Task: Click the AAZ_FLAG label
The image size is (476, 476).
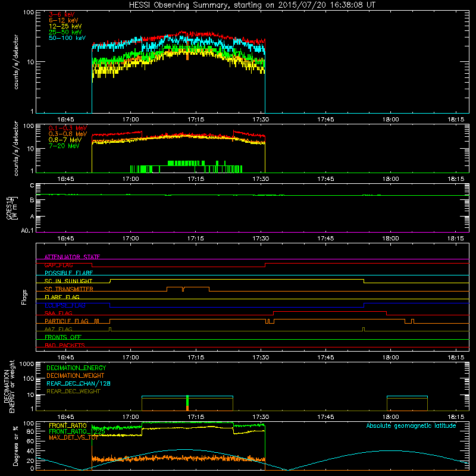Action: (x=58, y=329)
